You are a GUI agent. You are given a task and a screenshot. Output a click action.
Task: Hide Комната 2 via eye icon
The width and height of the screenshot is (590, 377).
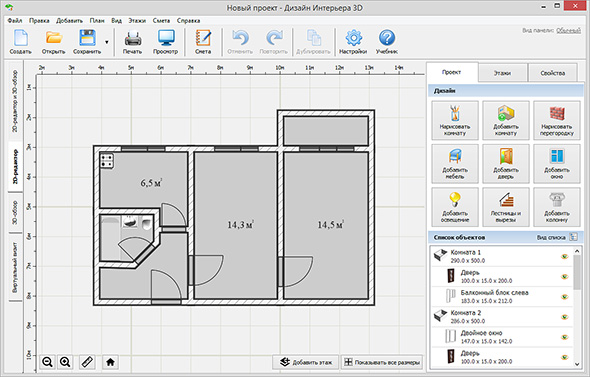[x=564, y=317]
